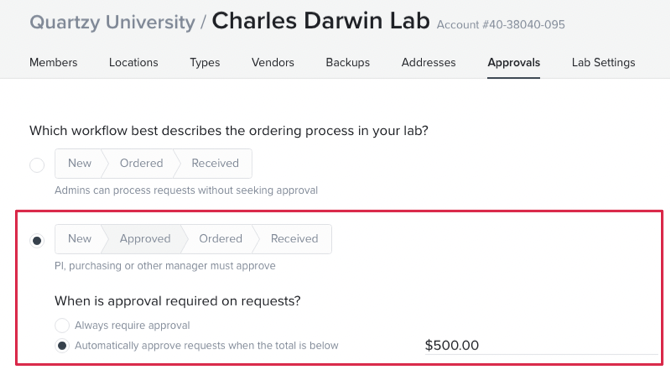Select the Backups tab
670x370 pixels.
point(348,62)
